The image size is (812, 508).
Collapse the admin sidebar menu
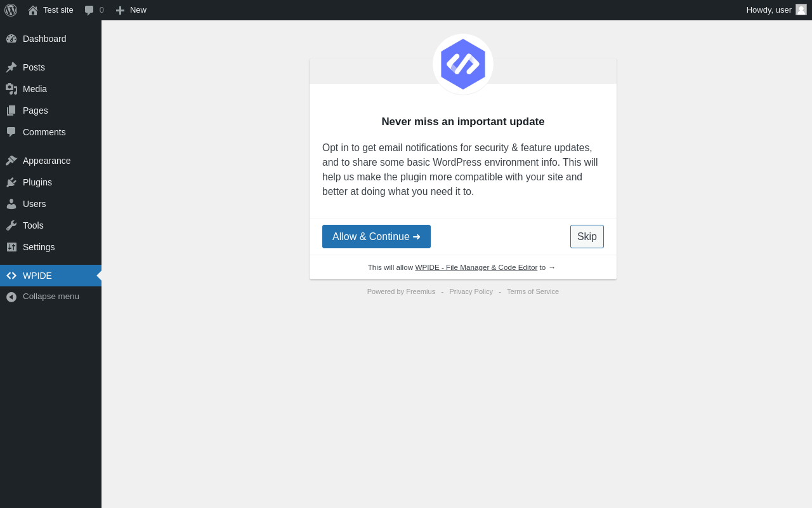click(x=51, y=297)
